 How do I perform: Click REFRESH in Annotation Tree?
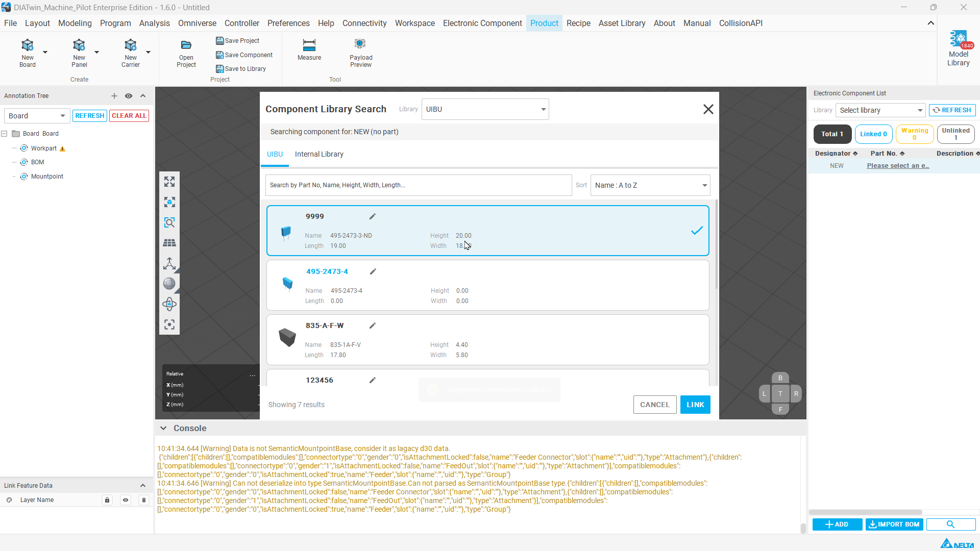[90, 116]
